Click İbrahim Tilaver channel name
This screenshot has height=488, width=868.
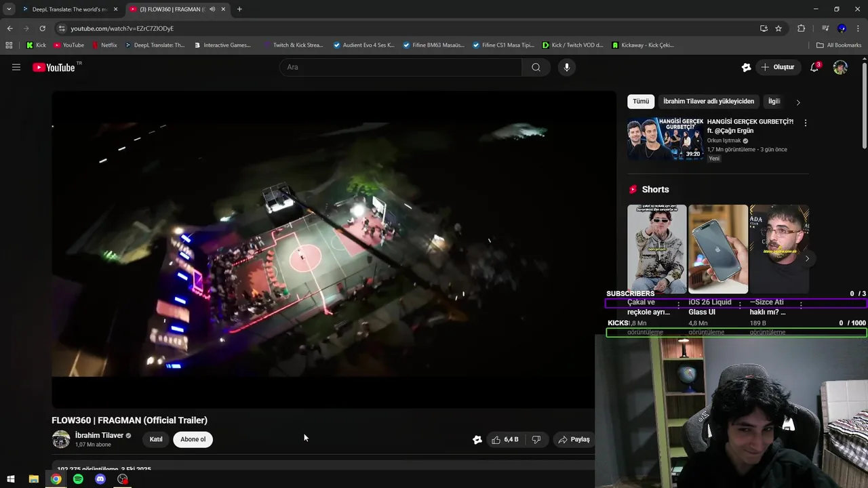(99, 436)
